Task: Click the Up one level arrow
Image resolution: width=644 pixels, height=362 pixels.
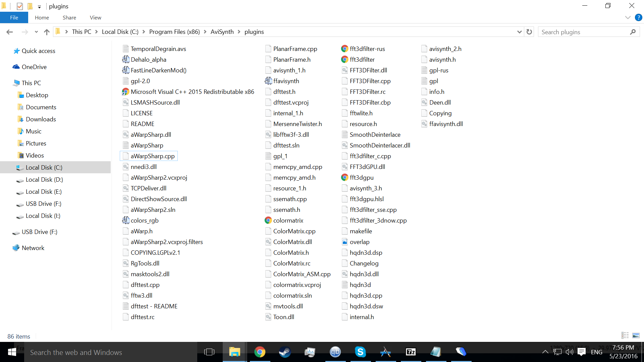Action: pos(47,32)
